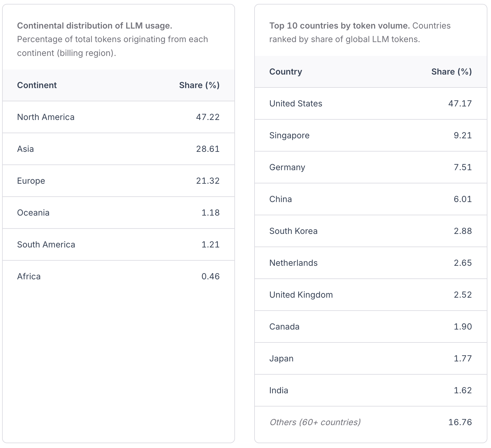Select the United States row label

[296, 104]
